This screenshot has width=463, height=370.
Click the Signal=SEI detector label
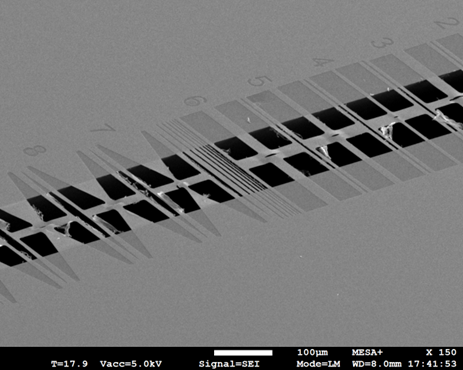[x=229, y=364]
